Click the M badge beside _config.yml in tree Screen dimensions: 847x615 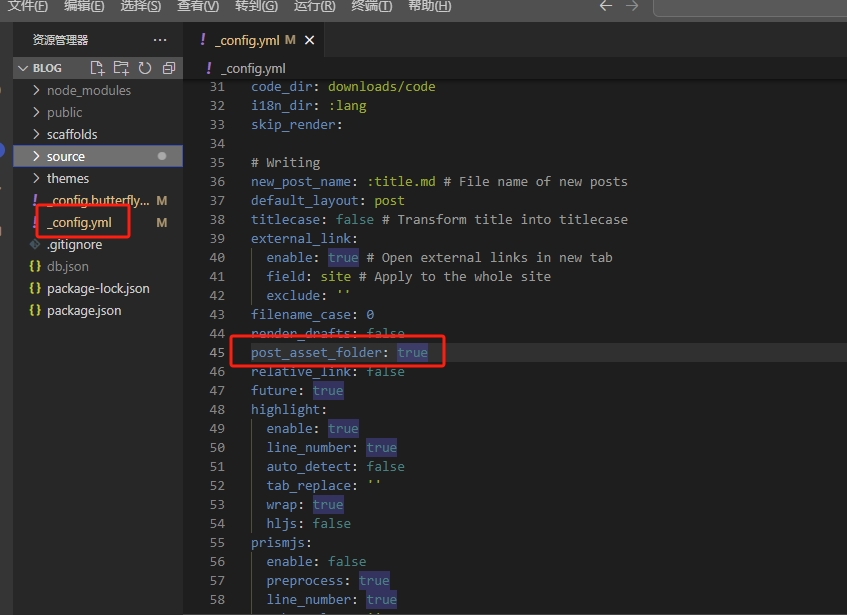[162, 222]
